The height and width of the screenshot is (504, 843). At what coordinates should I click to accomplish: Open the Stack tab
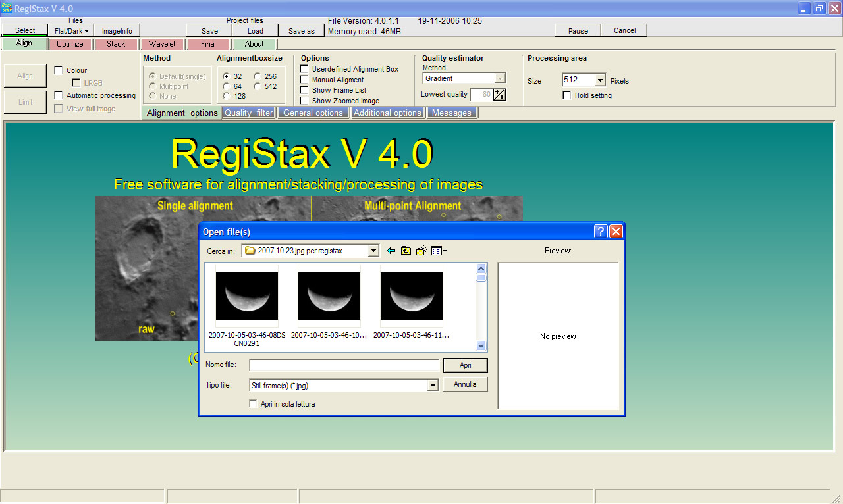click(116, 44)
